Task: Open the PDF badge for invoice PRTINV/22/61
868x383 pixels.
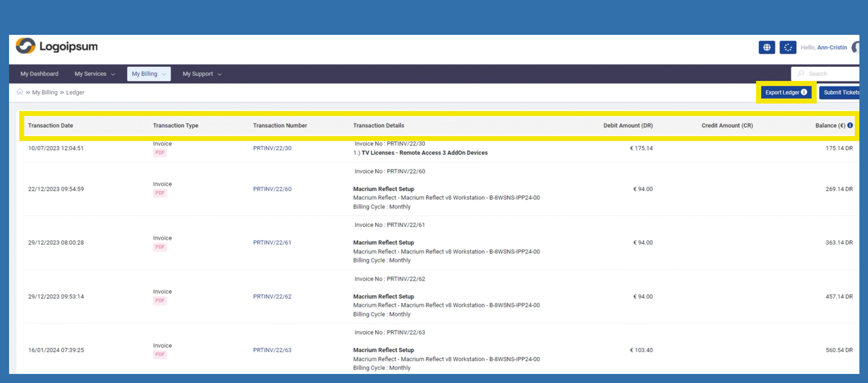Action: click(x=160, y=247)
